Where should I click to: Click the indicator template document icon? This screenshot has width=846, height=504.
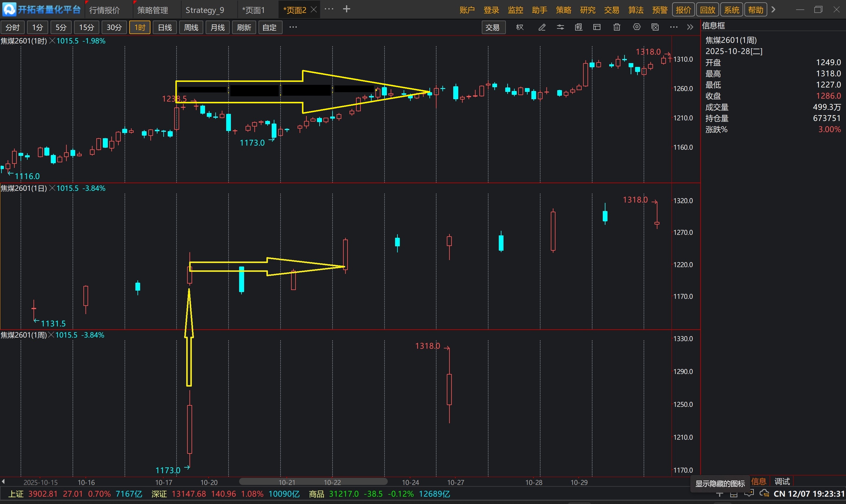coord(579,27)
